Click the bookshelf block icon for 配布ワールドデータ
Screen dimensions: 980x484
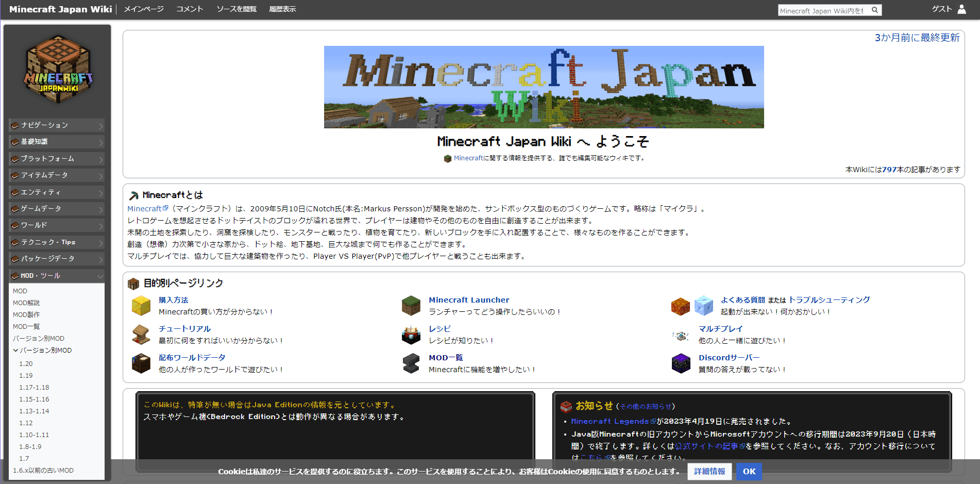point(141,363)
